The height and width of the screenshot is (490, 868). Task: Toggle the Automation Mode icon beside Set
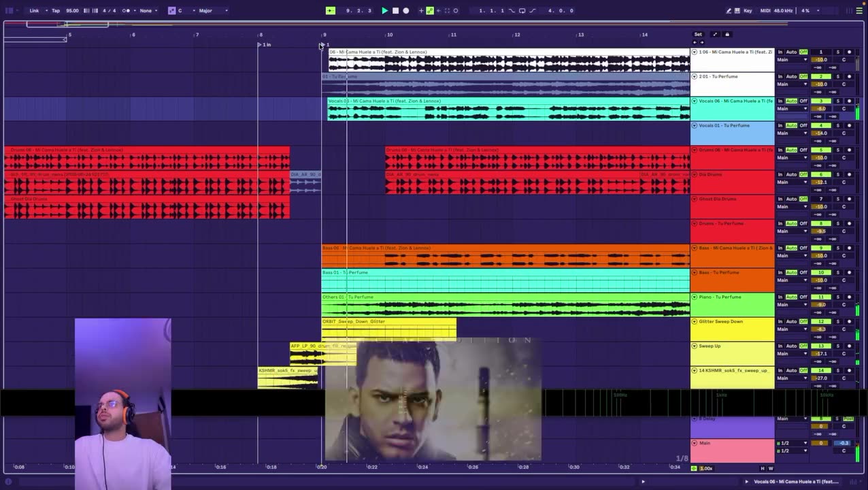click(714, 34)
